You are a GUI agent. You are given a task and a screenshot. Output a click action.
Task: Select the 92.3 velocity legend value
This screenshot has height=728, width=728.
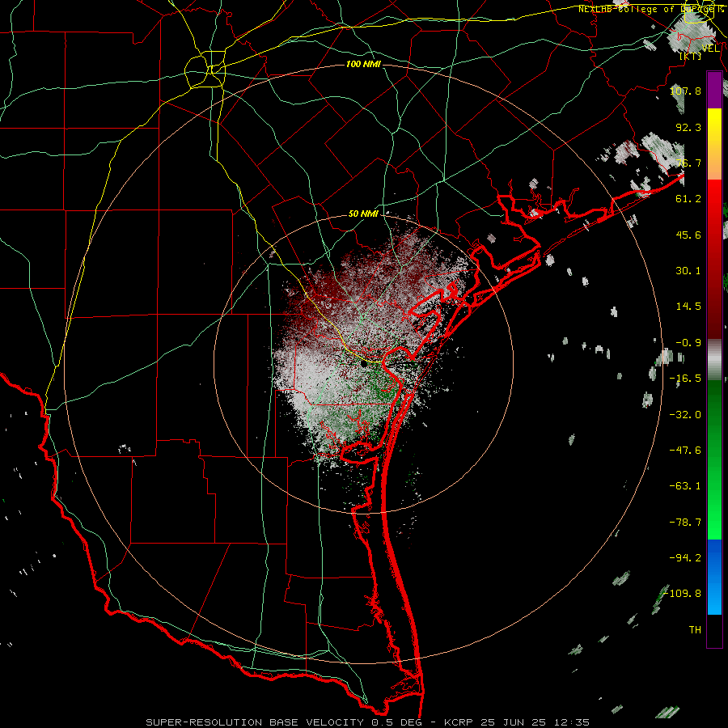688,127
